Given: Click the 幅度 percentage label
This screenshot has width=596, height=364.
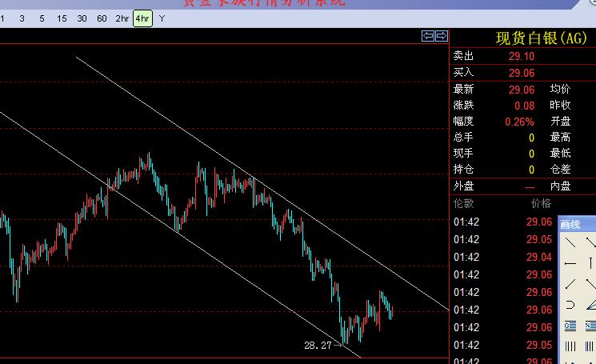Looking at the screenshot, I should click(x=463, y=121).
